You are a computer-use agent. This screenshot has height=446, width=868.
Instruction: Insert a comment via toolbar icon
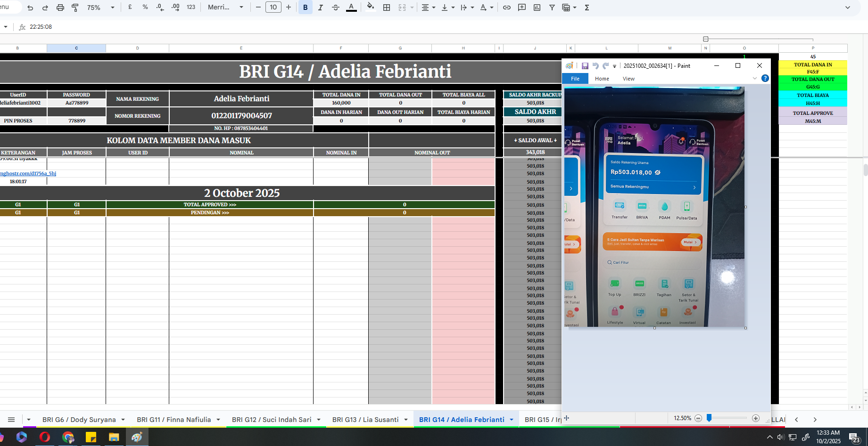522,8
